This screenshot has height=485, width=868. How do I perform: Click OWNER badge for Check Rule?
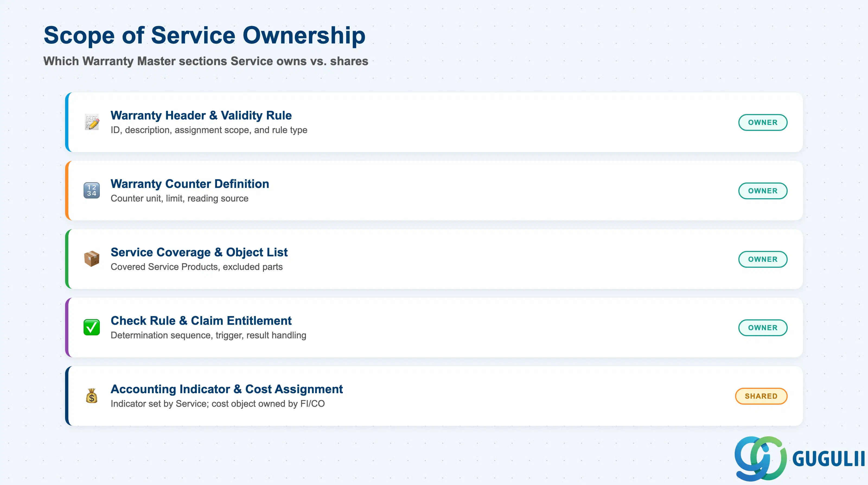click(763, 328)
